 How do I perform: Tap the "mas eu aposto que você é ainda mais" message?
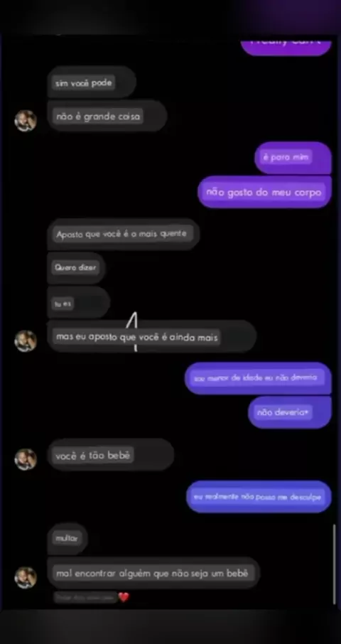tap(152, 337)
